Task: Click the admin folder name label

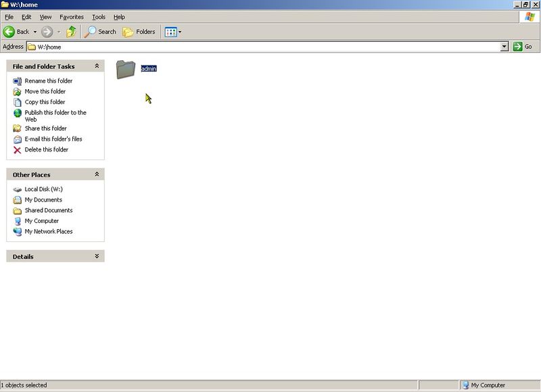Action: (x=149, y=69)
